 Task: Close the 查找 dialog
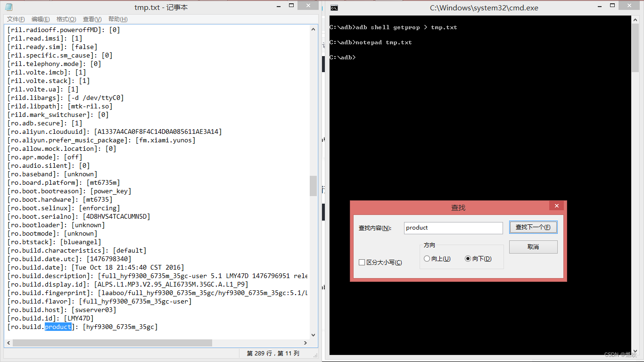tap(556, 206)
